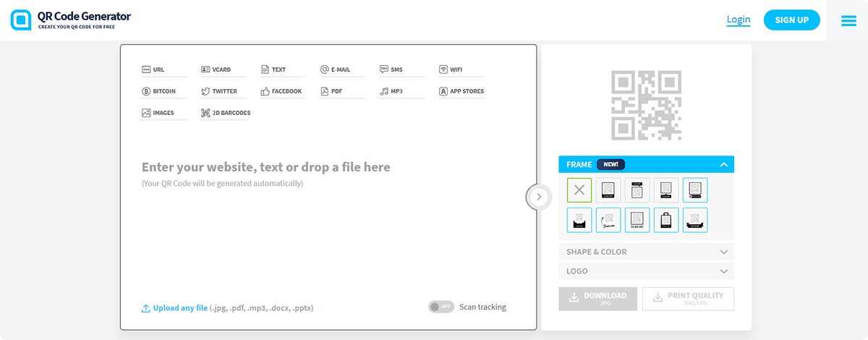The height and width of the screenshot is (340, 868).
Task: Pick the FACEBOOK QR type
Action: (281, 92)
